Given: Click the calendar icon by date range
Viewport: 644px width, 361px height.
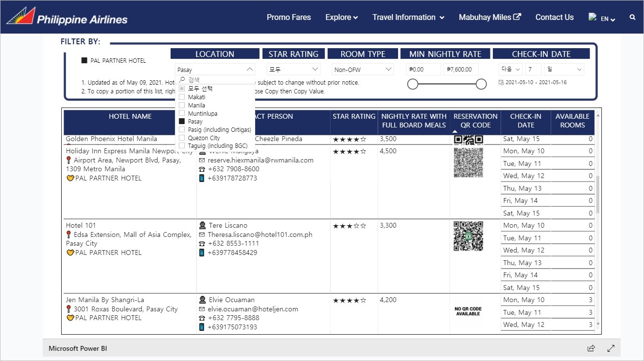Looking at the screenshot, I should [x=501, y=82].
